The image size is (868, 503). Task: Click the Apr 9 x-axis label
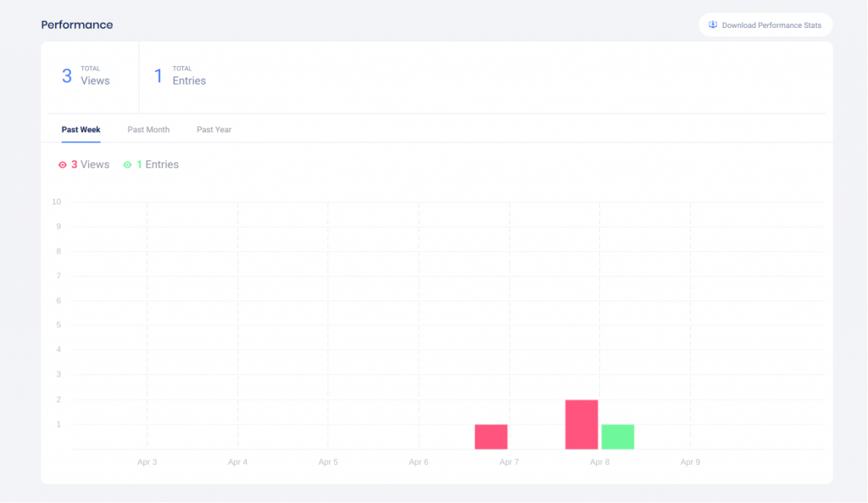690,462
